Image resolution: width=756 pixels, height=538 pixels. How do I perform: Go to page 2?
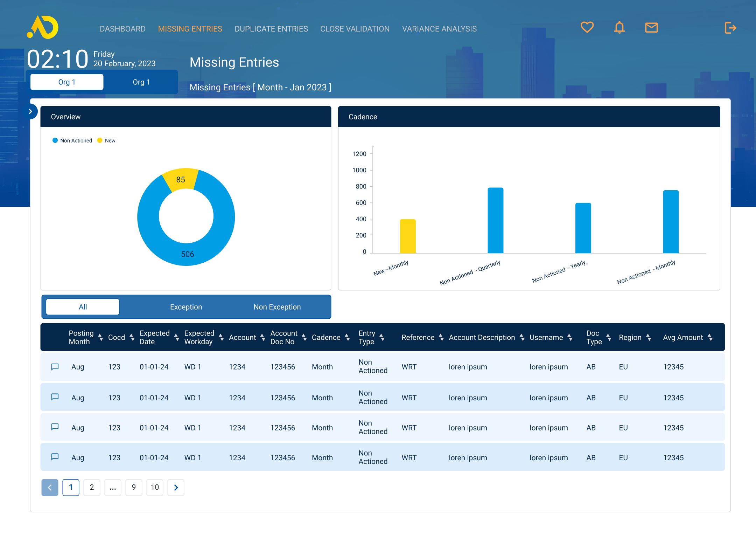[92, 487]
